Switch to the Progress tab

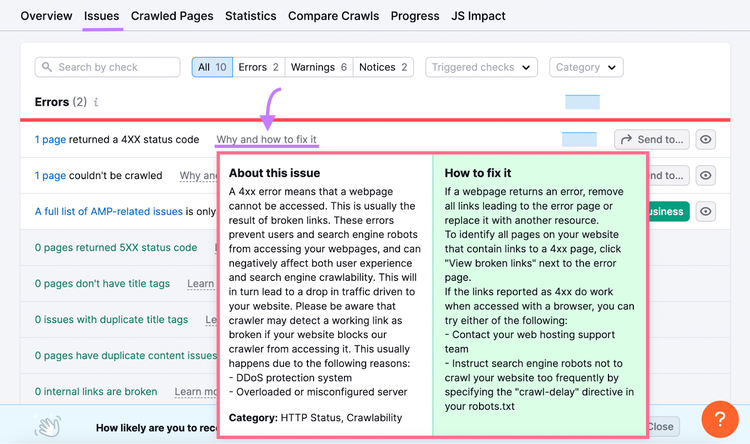point(415,16)
